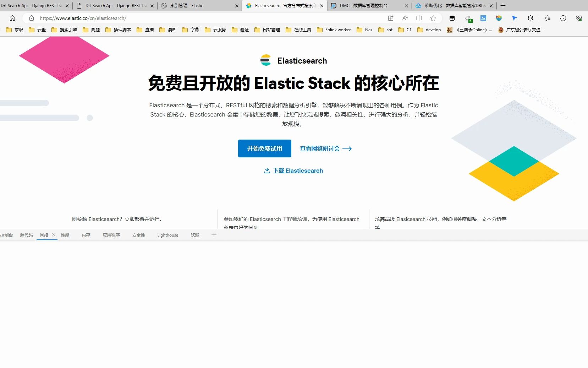Open 欢迎 devtools tab
588x368 pixels.
click(195, 235)
